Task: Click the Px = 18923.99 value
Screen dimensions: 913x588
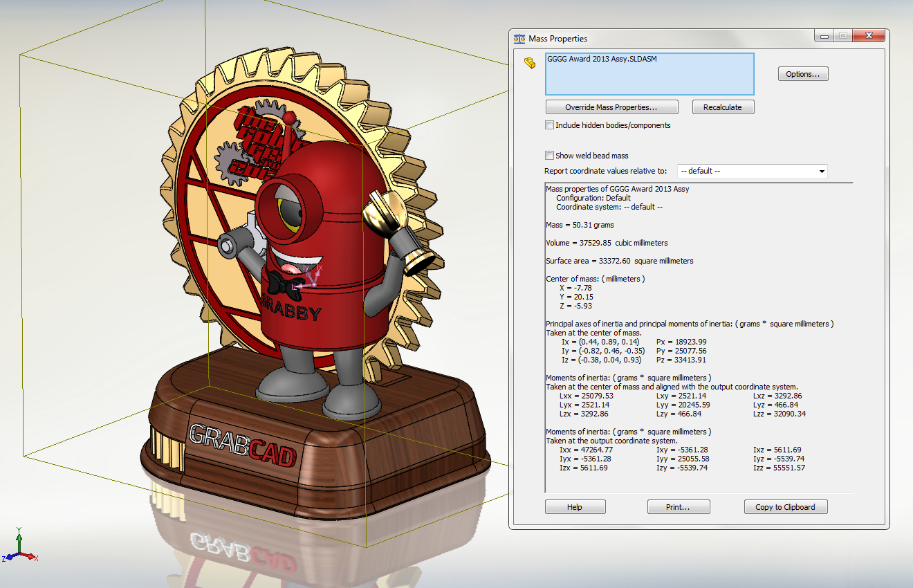Action: point(681,342)
